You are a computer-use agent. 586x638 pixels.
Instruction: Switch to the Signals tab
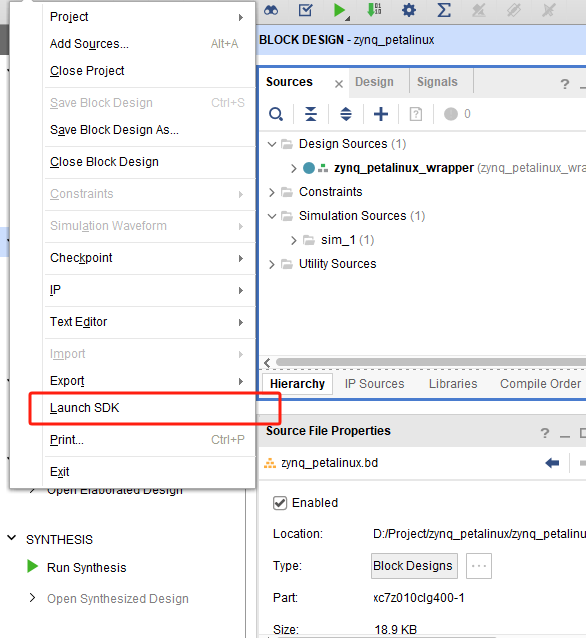point(437,82)
